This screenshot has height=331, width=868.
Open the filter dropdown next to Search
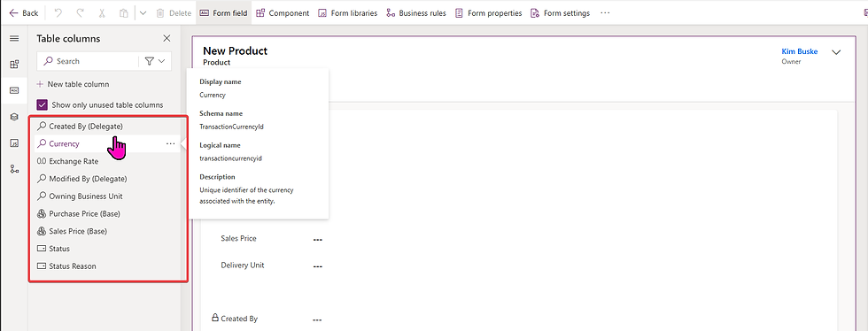155,61
